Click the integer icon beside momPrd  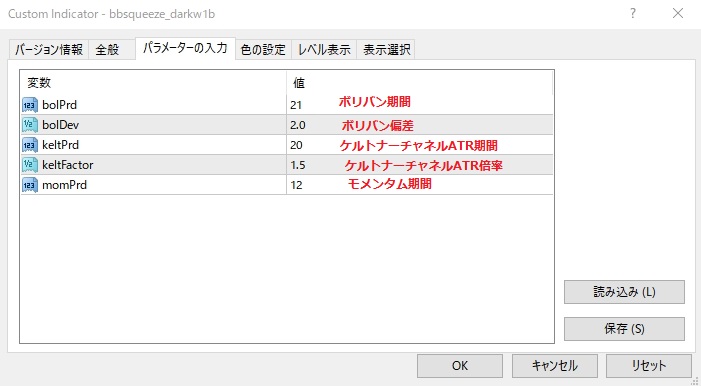click(30, 185)
